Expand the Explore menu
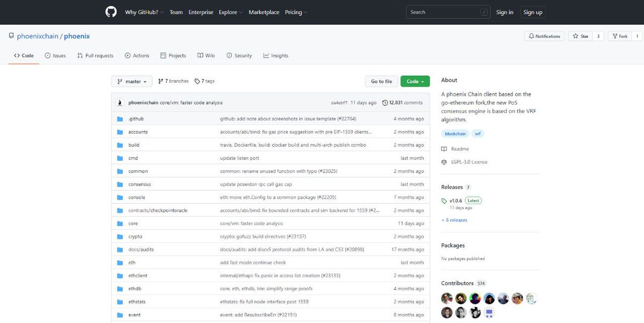The width and height of the screenshot is (644, 323). [231, 12]
